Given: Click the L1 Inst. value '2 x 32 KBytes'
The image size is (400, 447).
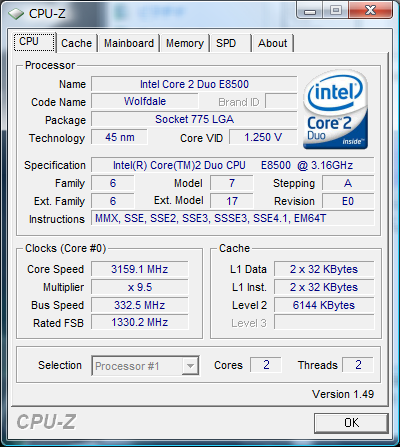Looking at the screenshot, I should [324, 287].
